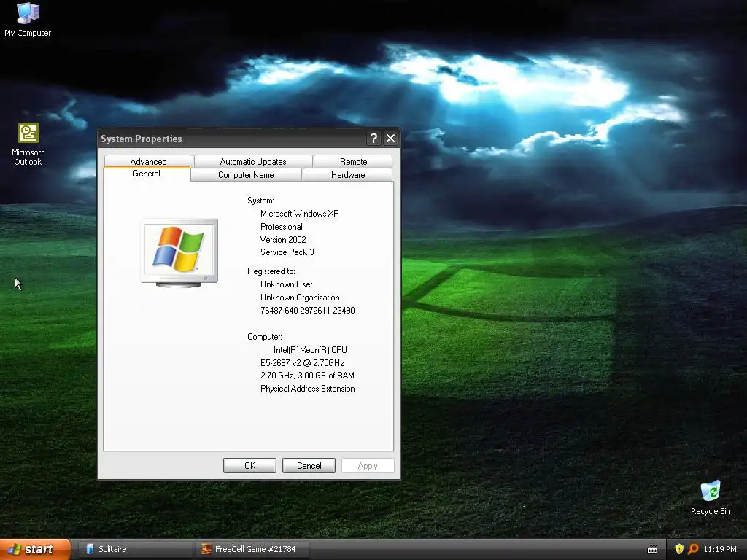Click the Solitaire icon on the taskbar

[x=90, y=549]
